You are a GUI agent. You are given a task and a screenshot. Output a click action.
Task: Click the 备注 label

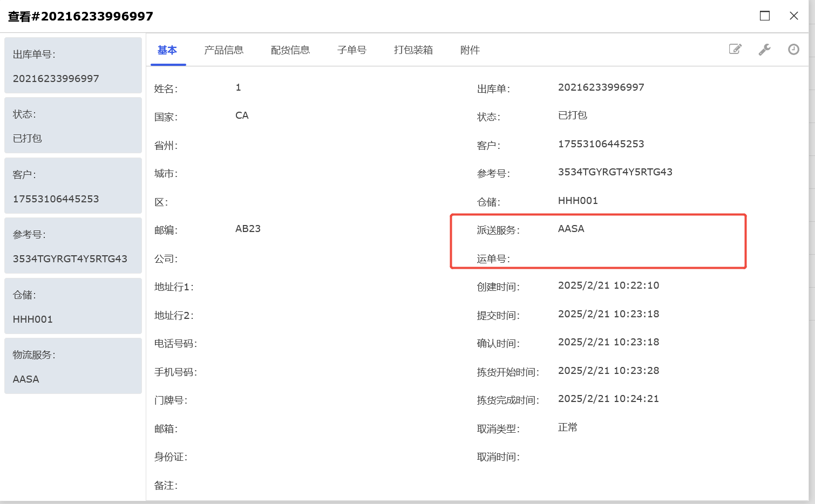[166, 486]
